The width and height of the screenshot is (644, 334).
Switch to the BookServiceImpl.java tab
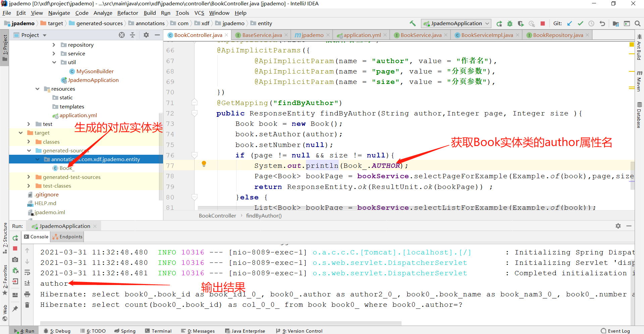coord(486,35)
